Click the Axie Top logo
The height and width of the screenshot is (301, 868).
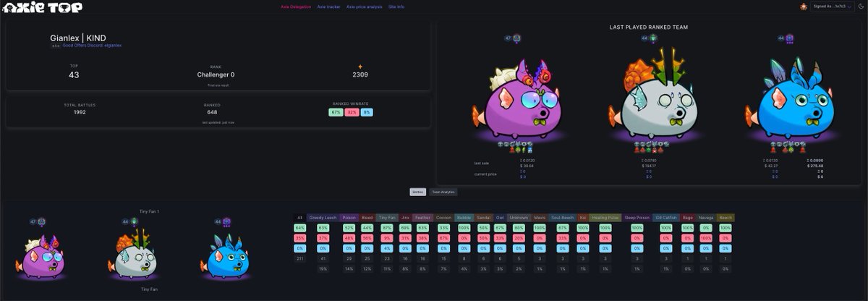pos(43,7)
